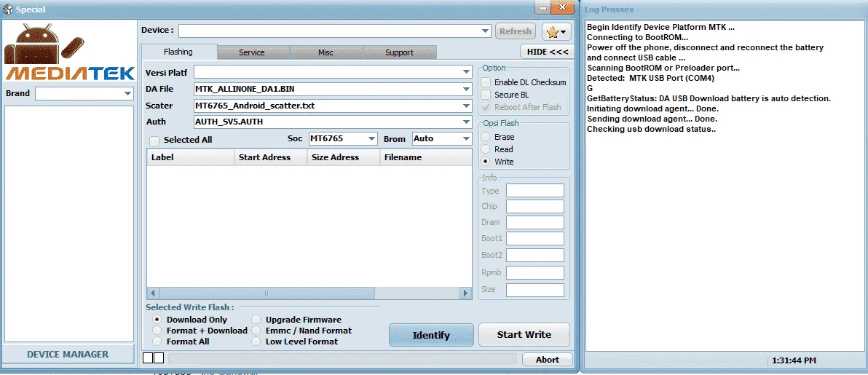
Task: Open the Brand dropdown
Action: coord(128,94)
